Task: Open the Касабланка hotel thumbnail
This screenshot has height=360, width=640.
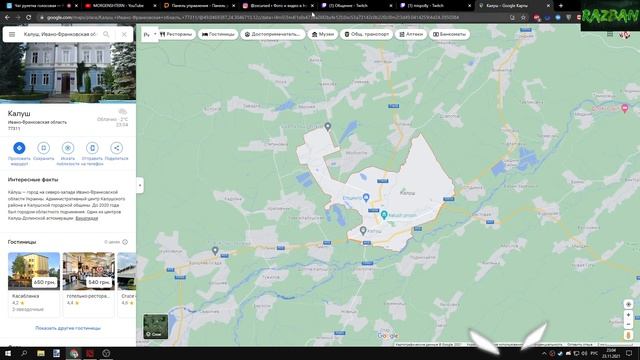Action: [34, 271]
